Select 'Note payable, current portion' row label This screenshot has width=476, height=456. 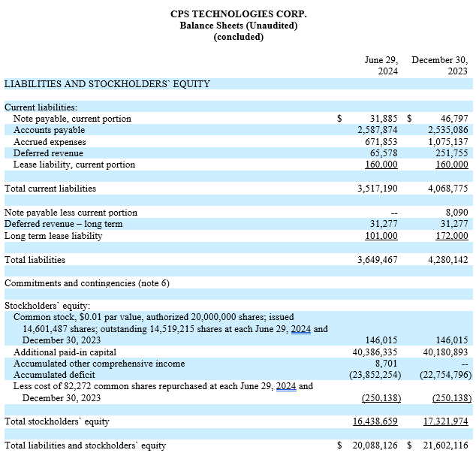[x=72, y=119]
